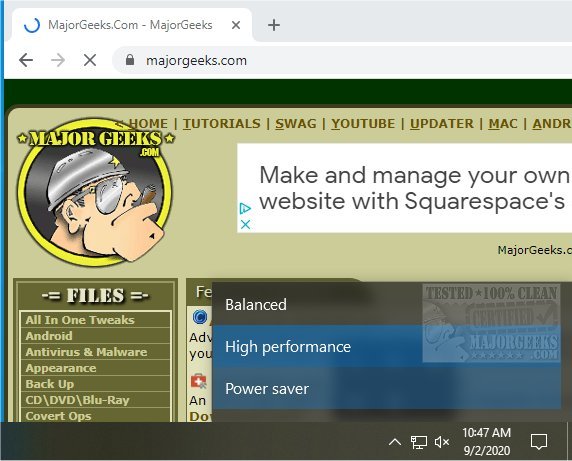Open the YOUTUBE navigation link
572x461 pixels.
(363, 124)
